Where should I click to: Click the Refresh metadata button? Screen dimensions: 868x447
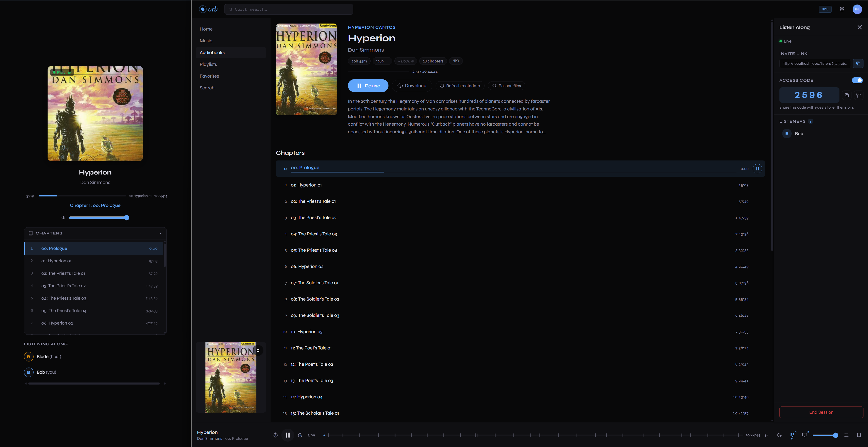[460, 86]
